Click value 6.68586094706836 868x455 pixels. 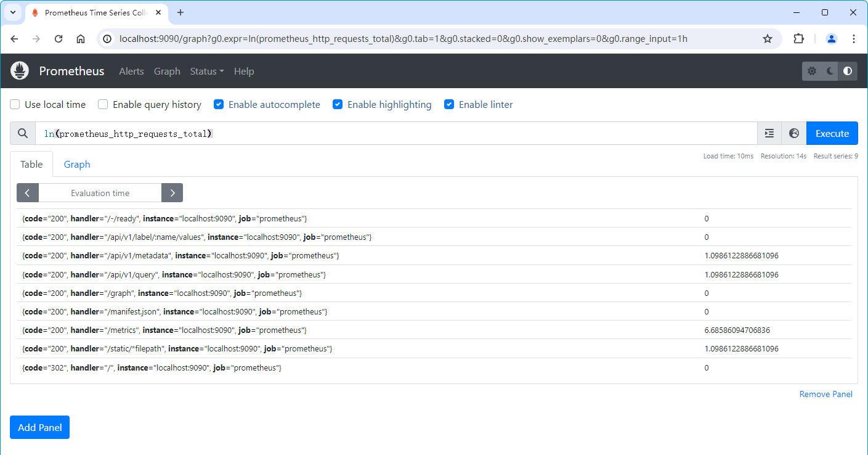(x=737, y=330)
